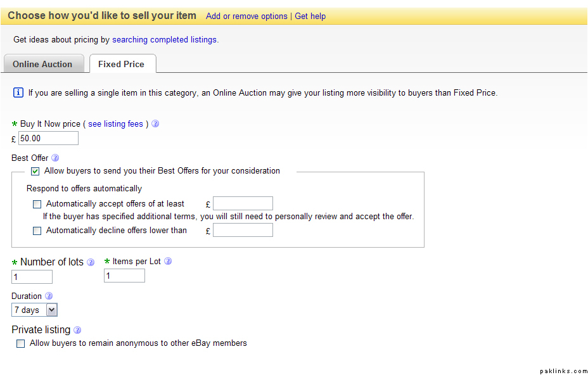588x375 pixels.
Task: Click the blue information icon
Action: (18, 93)
